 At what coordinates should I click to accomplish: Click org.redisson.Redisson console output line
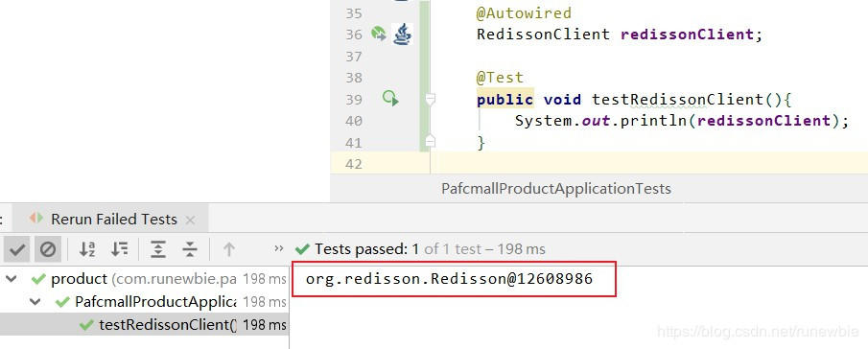[449, 279]
